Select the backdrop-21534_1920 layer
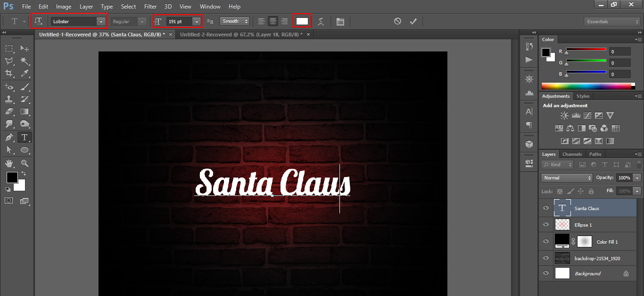 [x=597, y=258]
